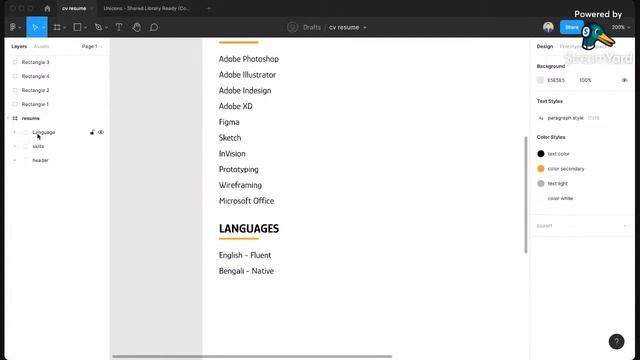Open Move tool options dropdown arrow

coord(44,28)
